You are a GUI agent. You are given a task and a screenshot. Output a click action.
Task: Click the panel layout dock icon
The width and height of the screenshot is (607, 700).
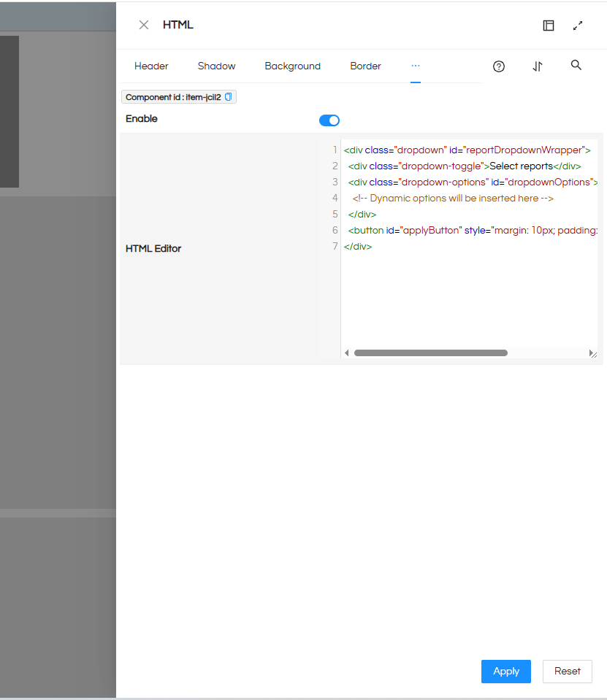tap(549, 26)
